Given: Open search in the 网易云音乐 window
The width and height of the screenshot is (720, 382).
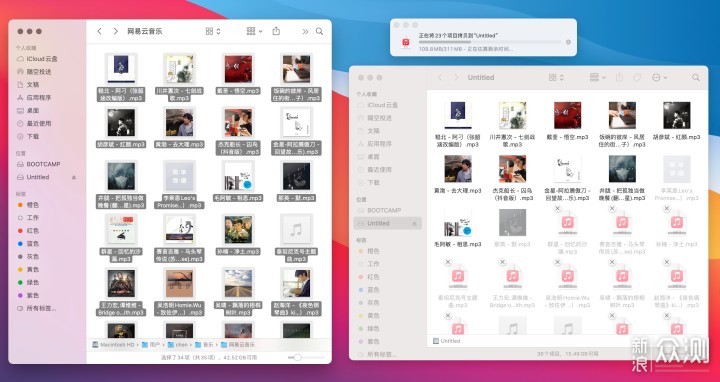Looking at the screenshot, I should [x=319, y=31].
